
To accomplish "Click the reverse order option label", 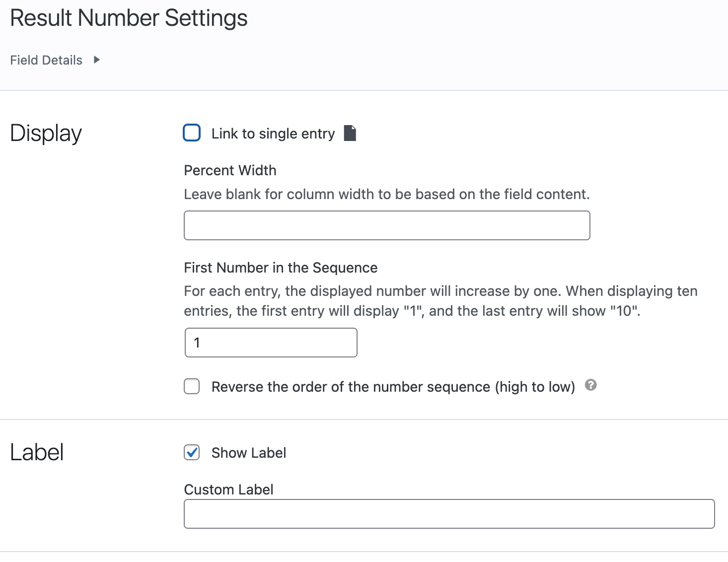I will click(x=393, y=386).
